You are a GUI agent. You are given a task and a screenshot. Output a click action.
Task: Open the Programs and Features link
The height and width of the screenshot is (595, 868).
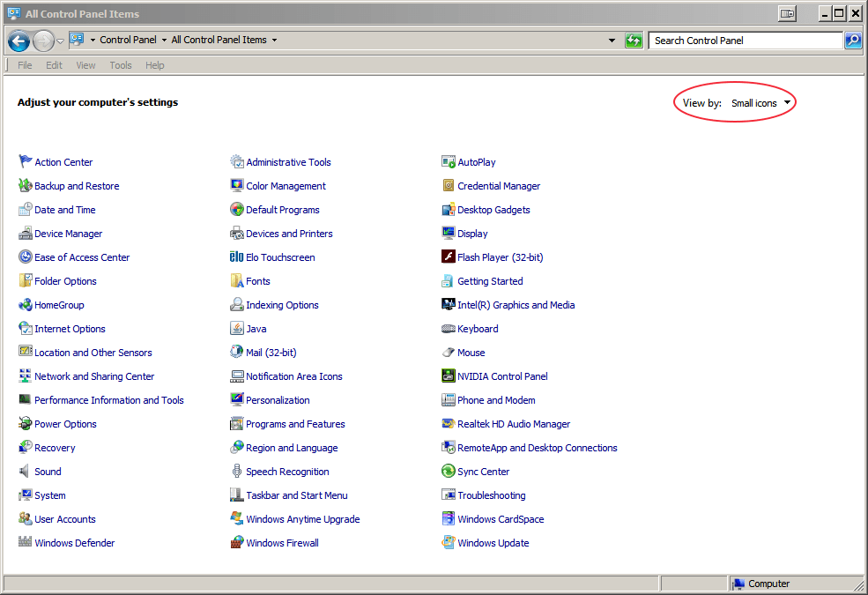(x=295, y=423)
